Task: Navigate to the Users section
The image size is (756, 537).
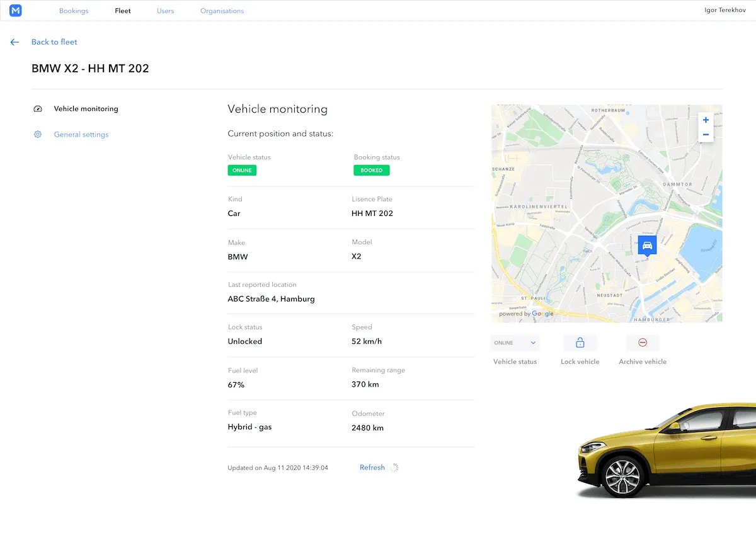Action: coord(165,10)
